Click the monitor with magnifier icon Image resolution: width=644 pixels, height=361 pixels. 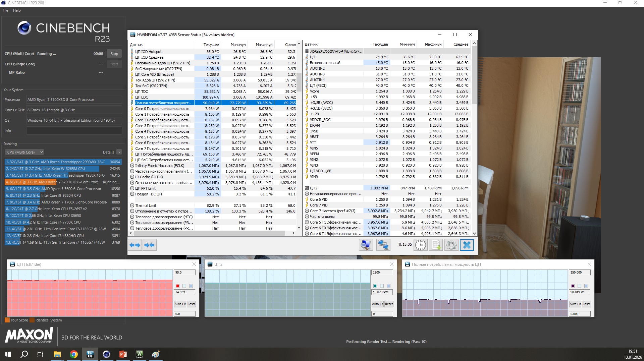pyautogui.click(x=366, y=245)
